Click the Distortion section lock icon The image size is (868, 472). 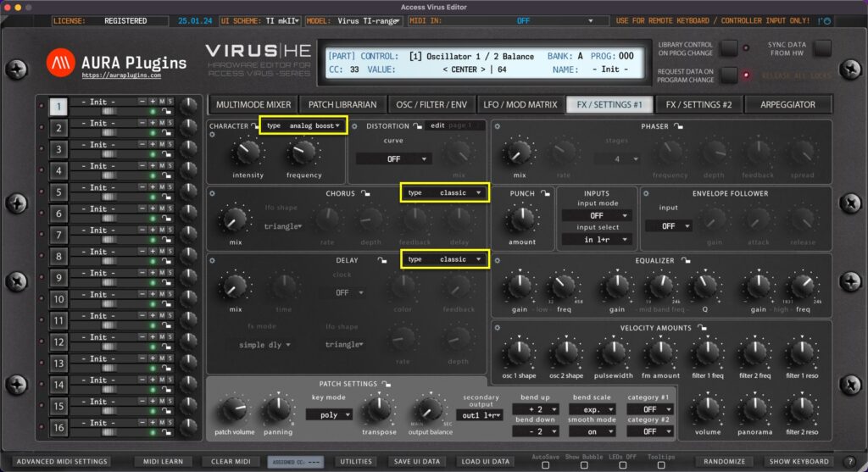tap(418, 126)
